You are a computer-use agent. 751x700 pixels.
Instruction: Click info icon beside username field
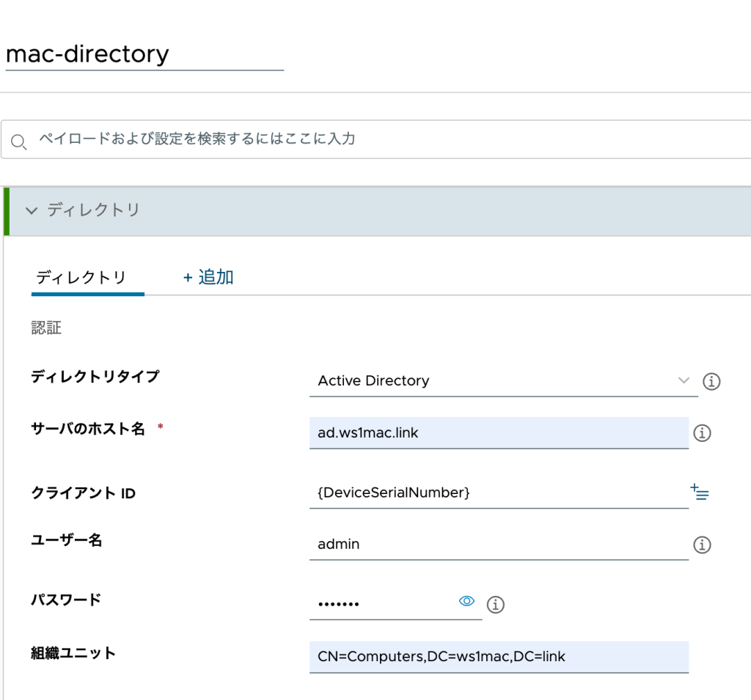coord(702,545)
